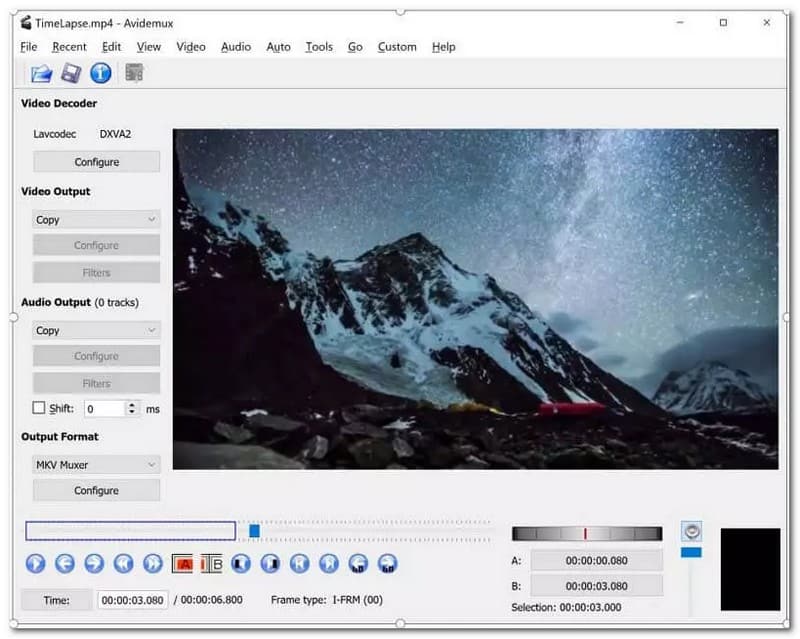800x639 pixels.
Task: Open the Tools menu
Action: pos(319,46)
